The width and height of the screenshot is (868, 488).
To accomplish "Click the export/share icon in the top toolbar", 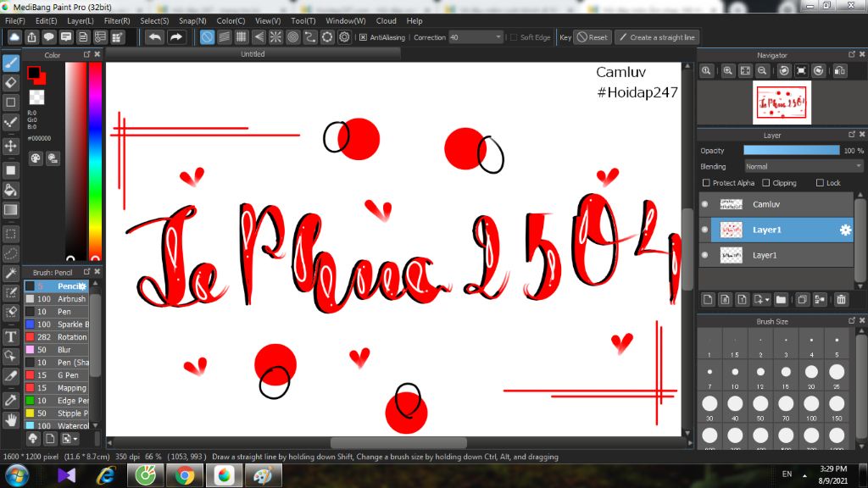I will coord(31,37).
